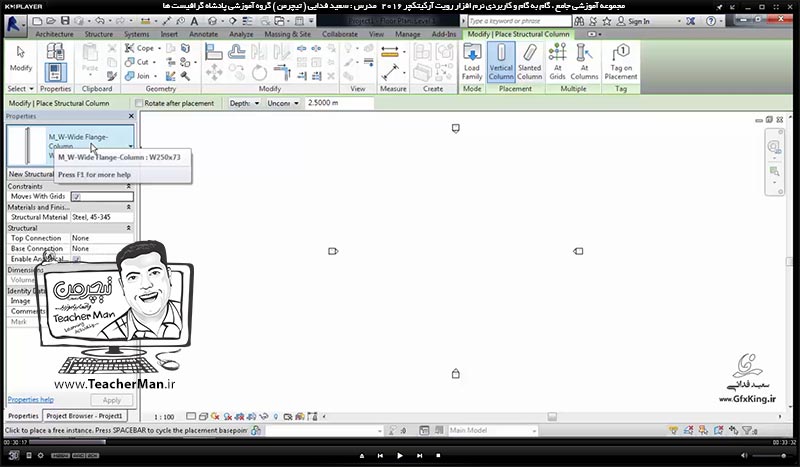Collapse the Materials and Finishes section
This screenshot has width=800, height=467.
[129, 207]
